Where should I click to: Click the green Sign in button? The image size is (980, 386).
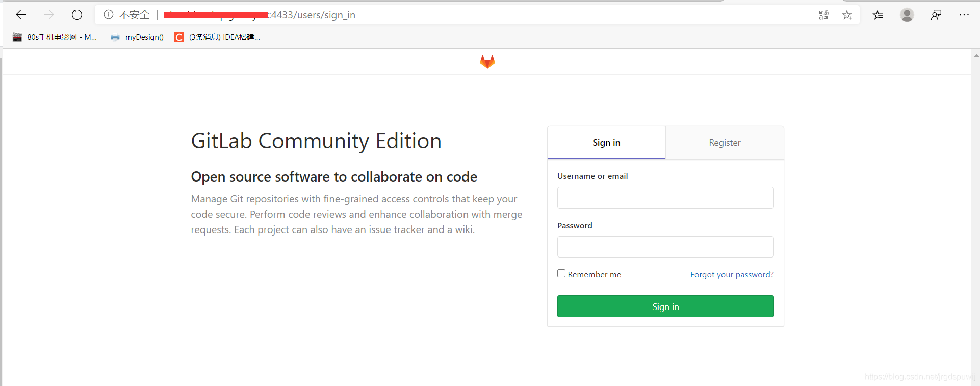coord(665,306)
